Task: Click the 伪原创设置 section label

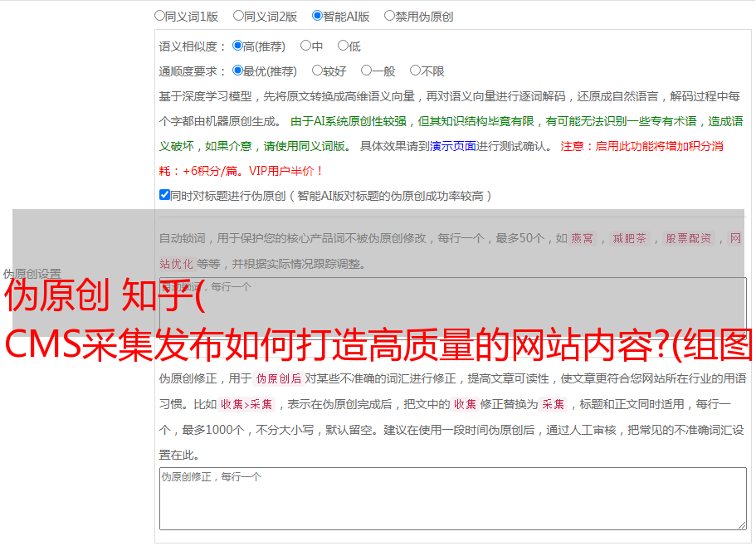Action: pyautogui.click(x=32, y=274)
